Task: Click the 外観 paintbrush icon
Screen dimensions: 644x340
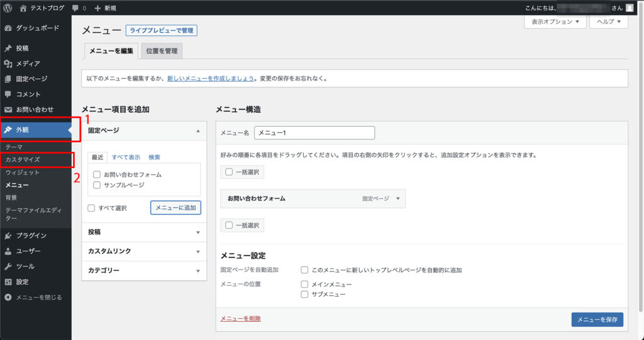Action: tap(8, 130)
